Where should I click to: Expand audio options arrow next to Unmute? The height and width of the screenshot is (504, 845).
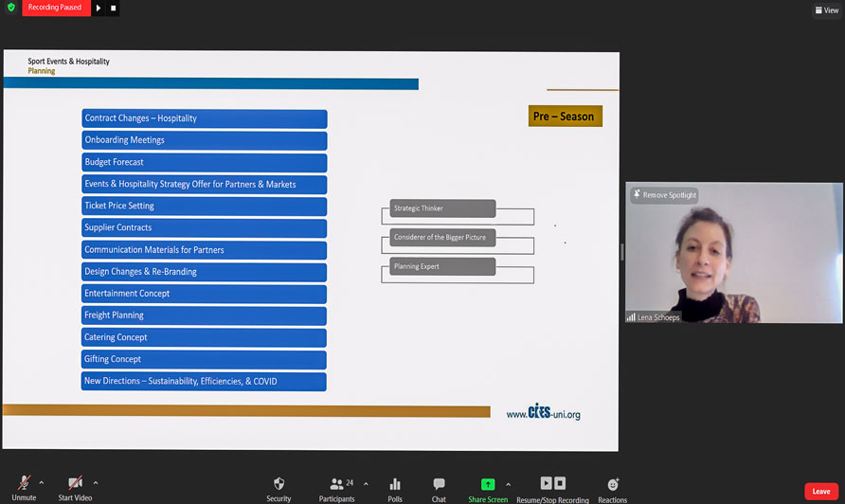pos(42,483)
